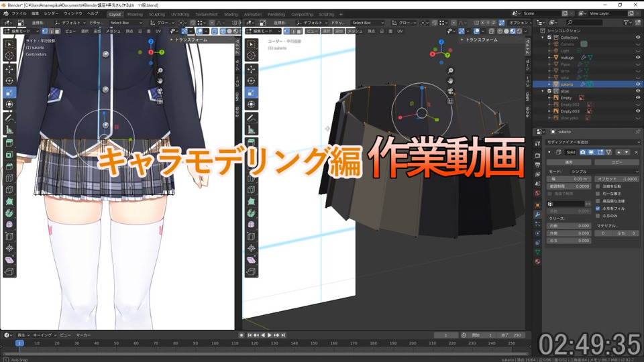Switch to the Sculpting workspace tab
This screenshot has width=644, height=362.
tap(157, 14)
